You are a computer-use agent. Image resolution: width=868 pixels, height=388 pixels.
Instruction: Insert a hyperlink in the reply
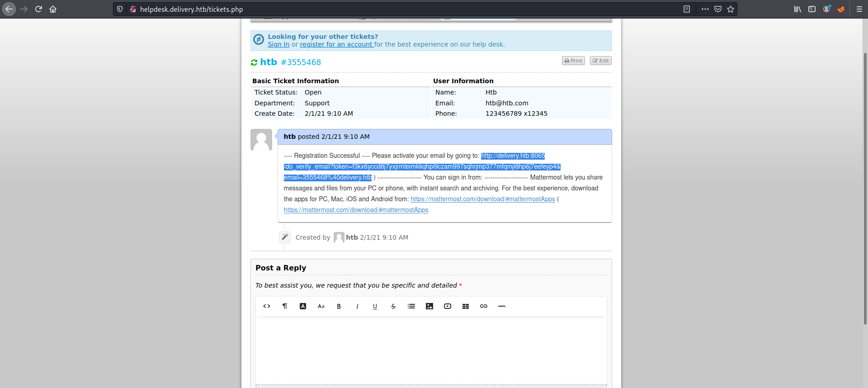pyautogui.click(x=484, y=306)
